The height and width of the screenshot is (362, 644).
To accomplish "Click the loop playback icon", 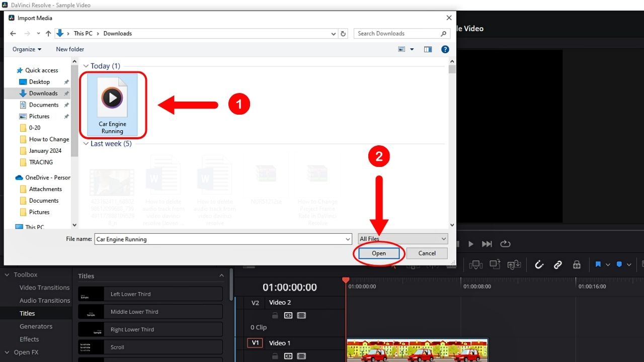I will pos(505,244).
